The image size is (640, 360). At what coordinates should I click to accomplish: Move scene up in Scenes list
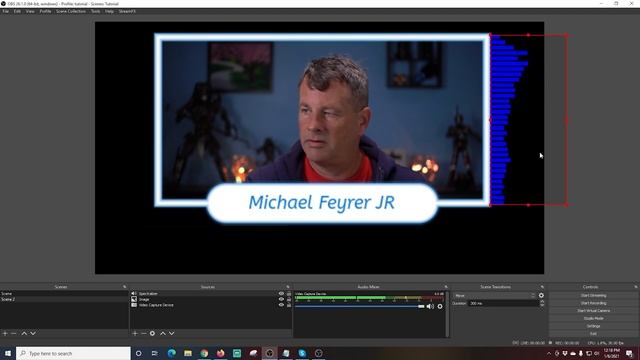pos(24,333)
